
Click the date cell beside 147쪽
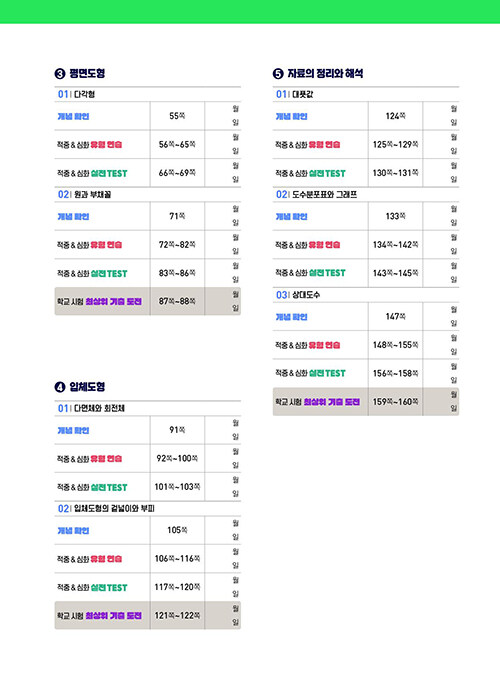click(x=441, y=316)
